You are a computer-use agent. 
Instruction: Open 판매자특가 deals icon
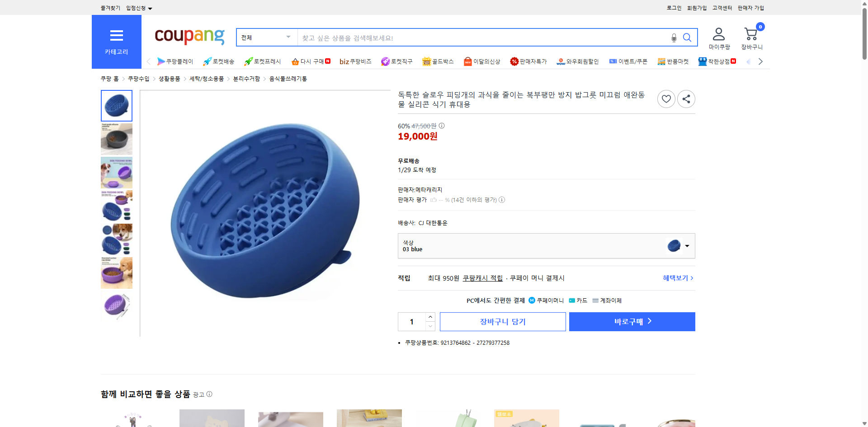(x=514, y=61)
